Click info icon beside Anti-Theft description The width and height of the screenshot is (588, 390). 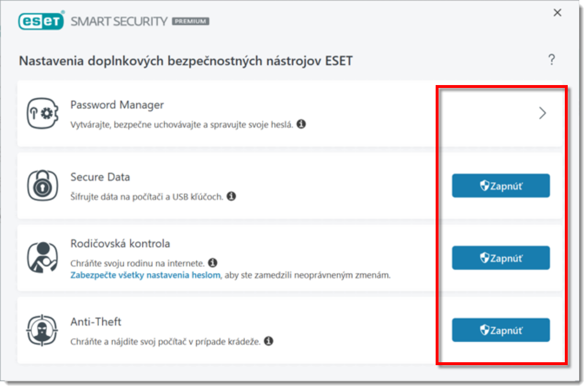268,341
